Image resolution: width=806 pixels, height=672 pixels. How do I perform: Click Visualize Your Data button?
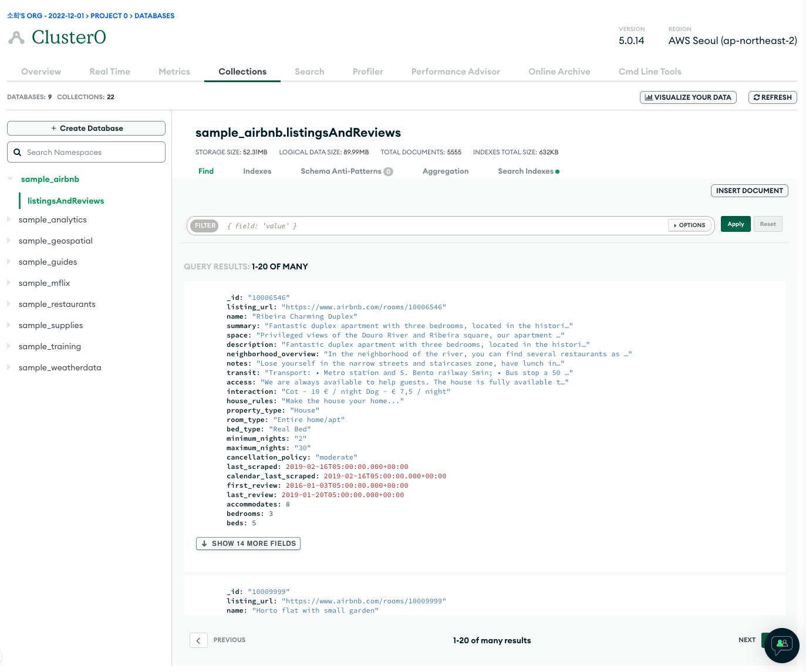[x=688, y=97]
